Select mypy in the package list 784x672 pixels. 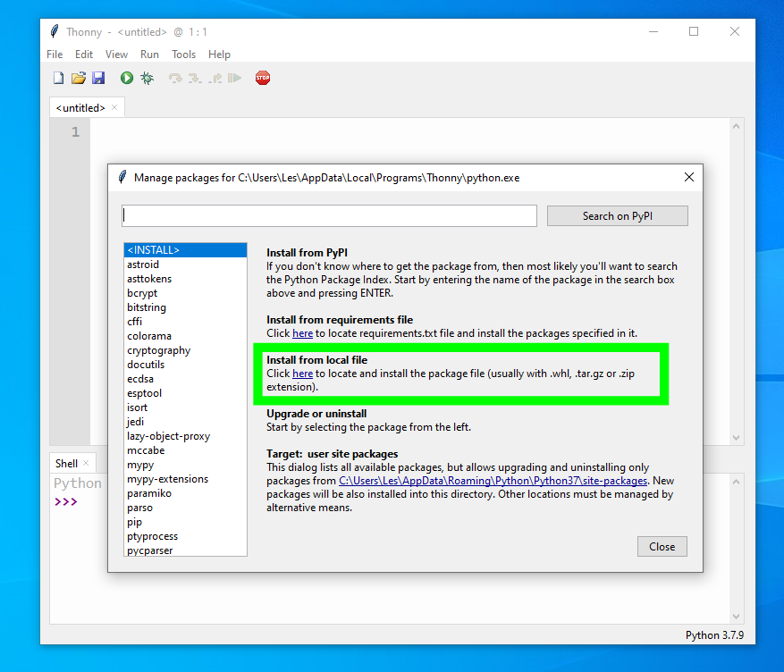(185, 465)
